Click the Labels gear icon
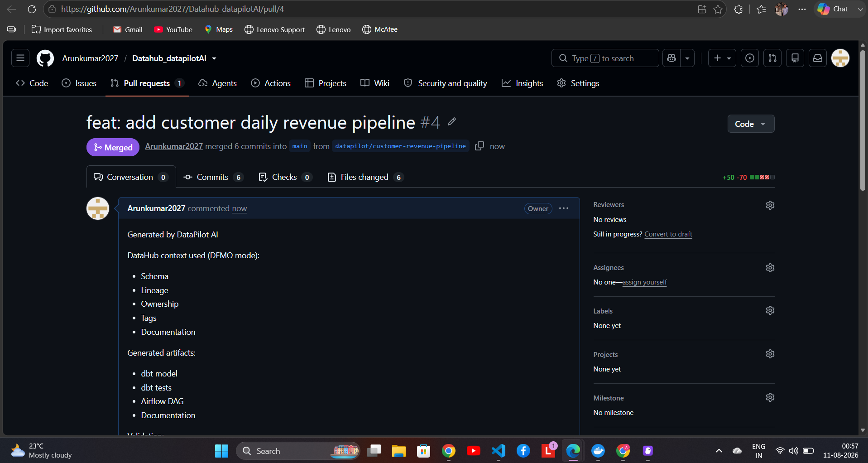868x463 pixels. [x=770, y=310]
